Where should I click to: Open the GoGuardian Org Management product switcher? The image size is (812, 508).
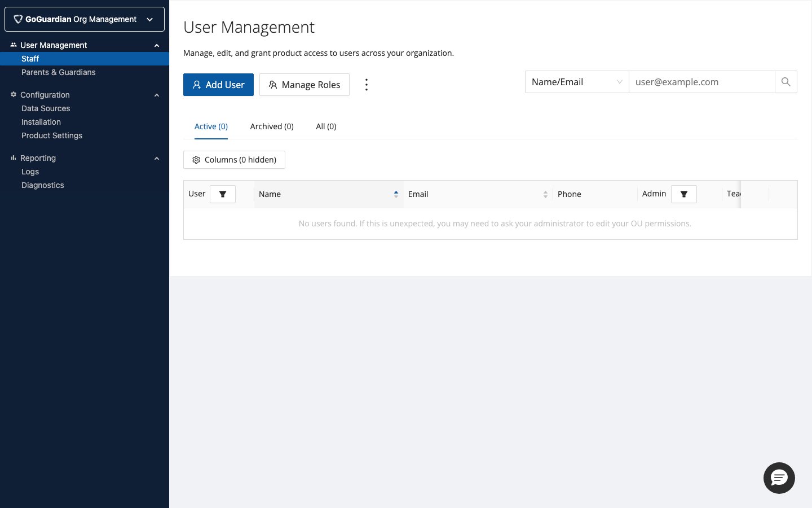tap(85, 19)
